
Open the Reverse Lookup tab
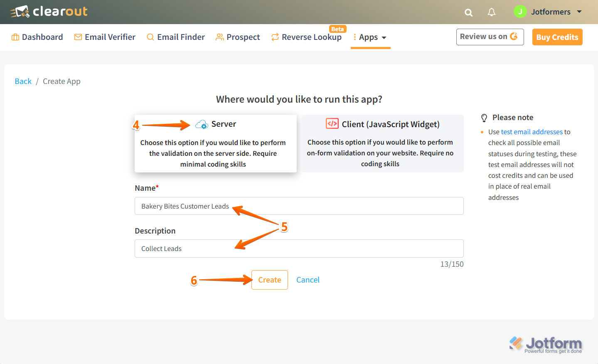[x=307, y=37]
